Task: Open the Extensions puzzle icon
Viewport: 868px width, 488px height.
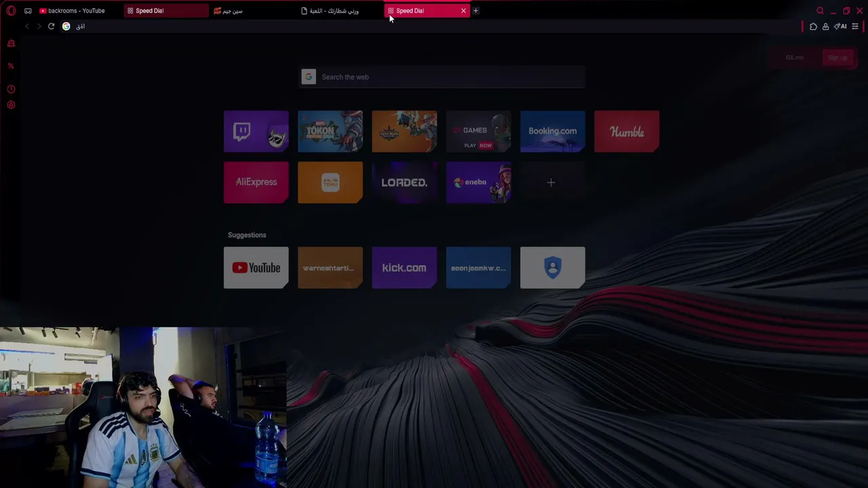Action: coord(813,26)
